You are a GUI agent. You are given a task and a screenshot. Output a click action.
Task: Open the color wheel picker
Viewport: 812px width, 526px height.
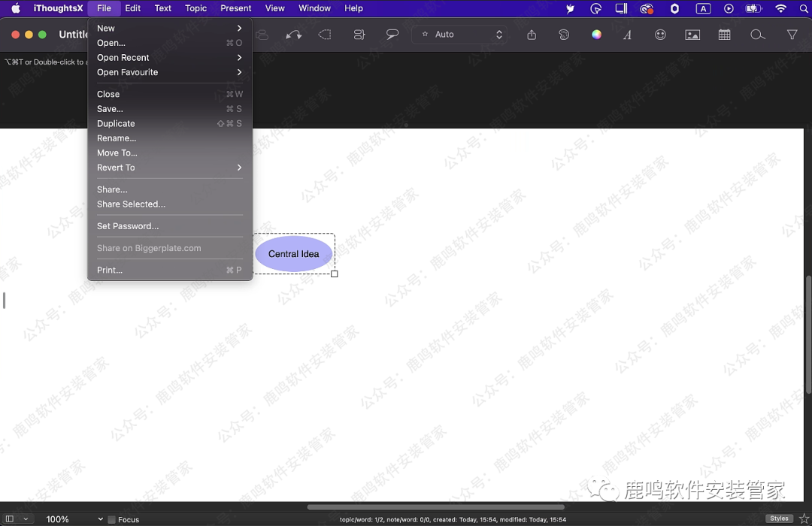pyautogui.click(x=596, y=35)
